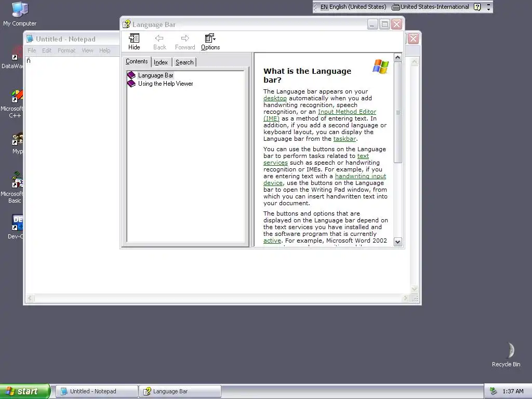Select the Myp desktop shortcut

[17, 143]
